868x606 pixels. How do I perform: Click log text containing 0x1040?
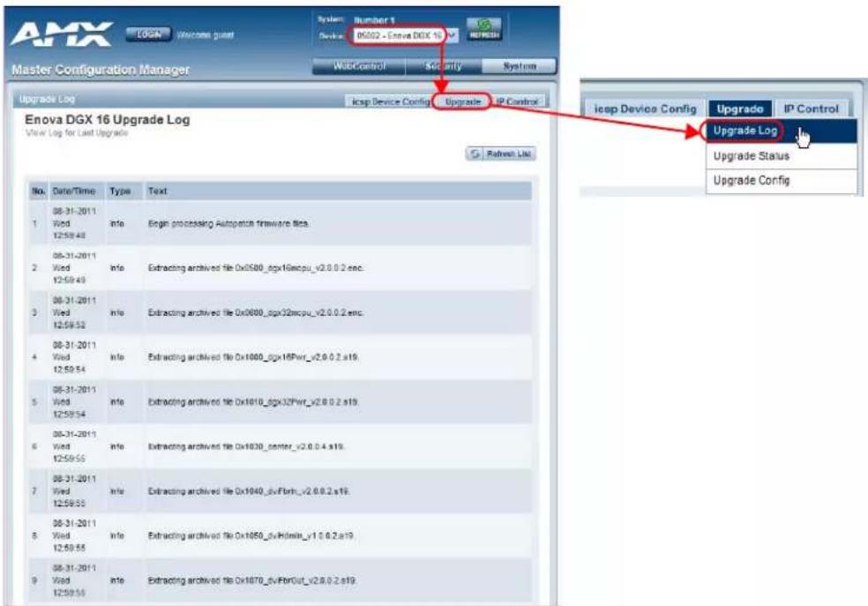(249, 491)
